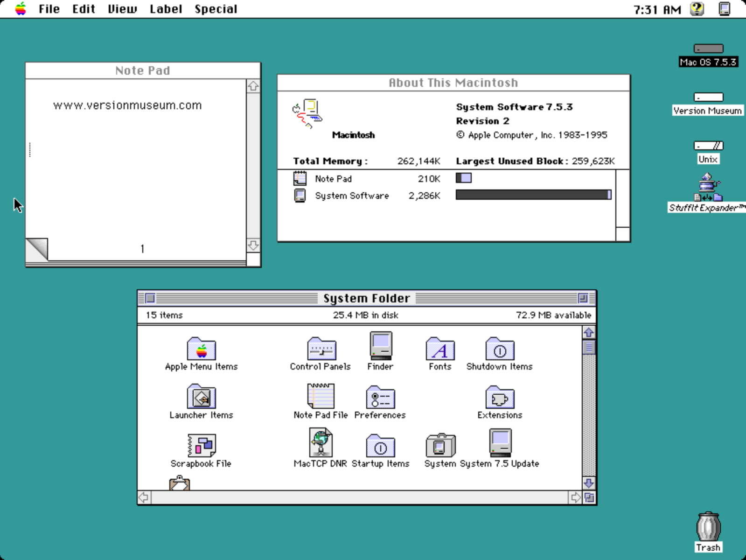The height and width of the screenshot is (560, 746).
Task: Click the "210K" Note Pad memory value
Action: (x=429, y=179)
